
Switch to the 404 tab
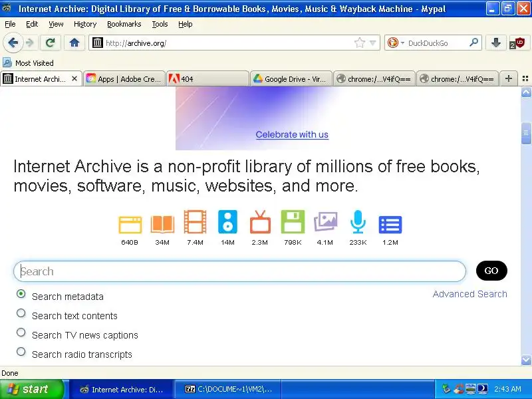(x=207, y=78)
